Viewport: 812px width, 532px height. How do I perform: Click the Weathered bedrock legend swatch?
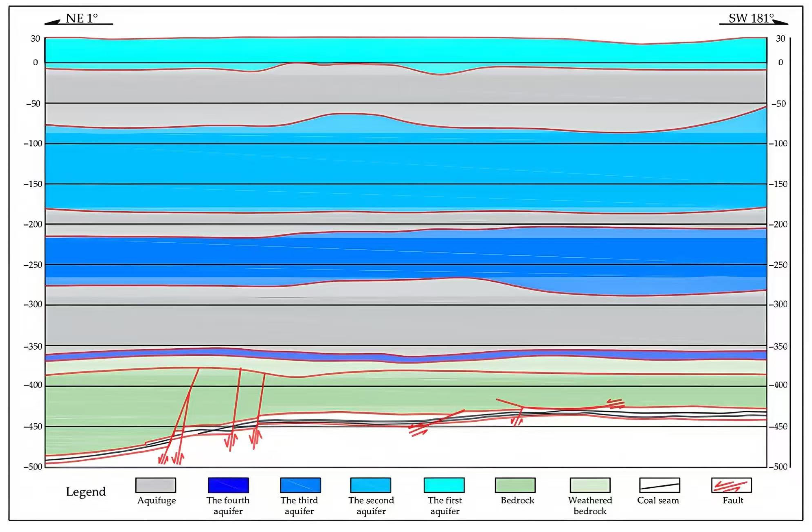click(590, 485)
